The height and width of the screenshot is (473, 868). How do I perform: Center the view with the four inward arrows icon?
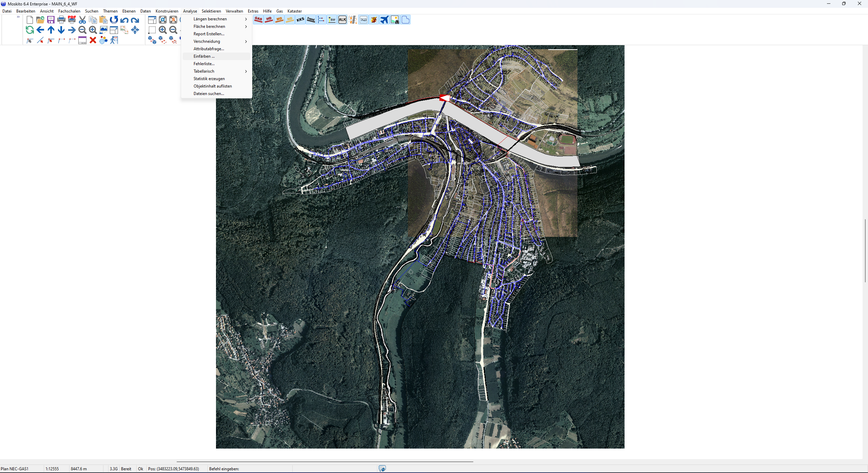135,30
